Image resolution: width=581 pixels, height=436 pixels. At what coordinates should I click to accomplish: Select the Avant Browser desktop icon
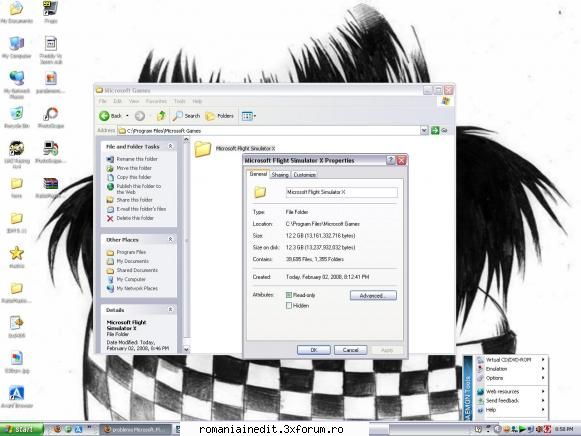click(17, 396)
